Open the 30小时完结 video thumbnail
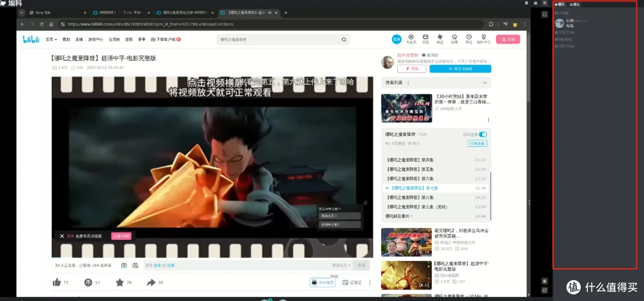The image size is (644, 301). 406,108
